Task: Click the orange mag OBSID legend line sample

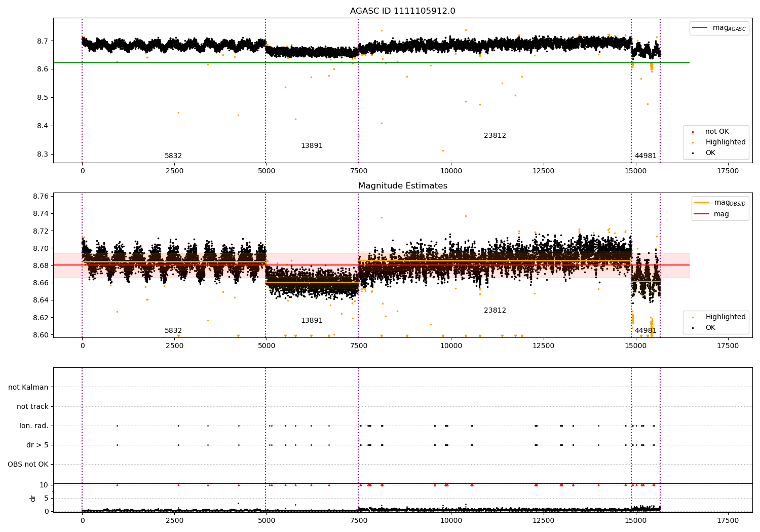Action: (x=702, y=203)
